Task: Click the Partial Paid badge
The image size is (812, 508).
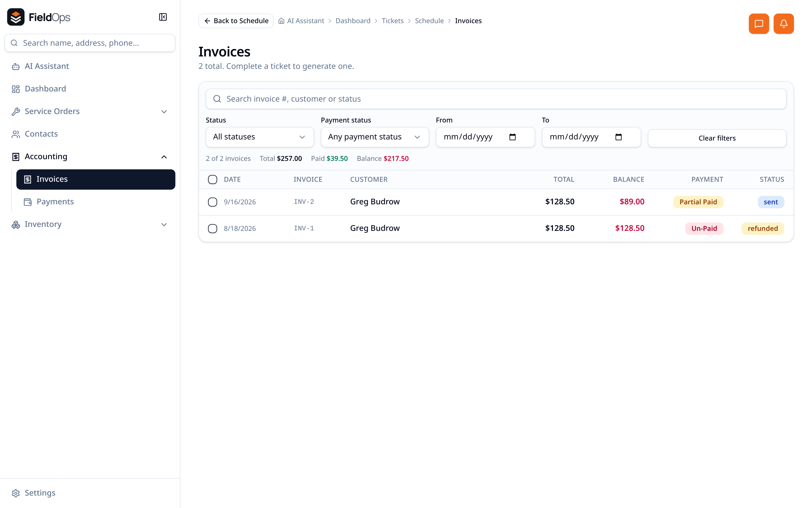Action: 698,202
